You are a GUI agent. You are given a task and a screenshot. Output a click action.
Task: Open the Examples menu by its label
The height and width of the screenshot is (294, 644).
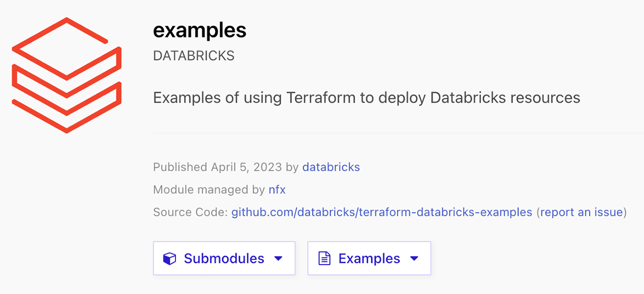pyautogui.click(x=369, y=259)
